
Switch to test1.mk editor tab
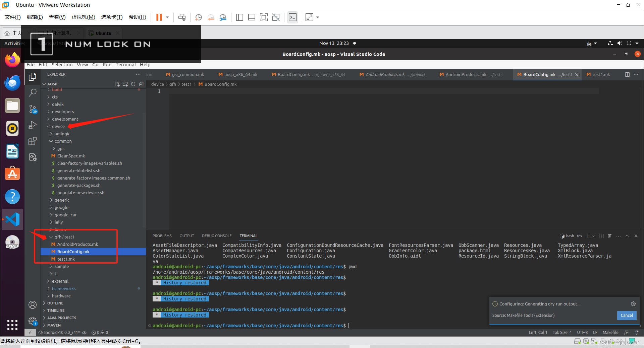[x=598, y=74]
